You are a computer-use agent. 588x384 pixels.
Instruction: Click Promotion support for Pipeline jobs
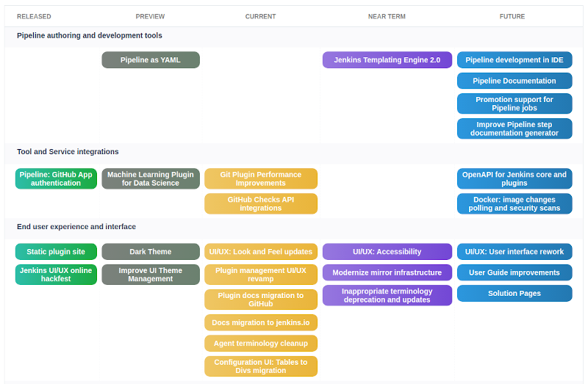click(514, 104)
